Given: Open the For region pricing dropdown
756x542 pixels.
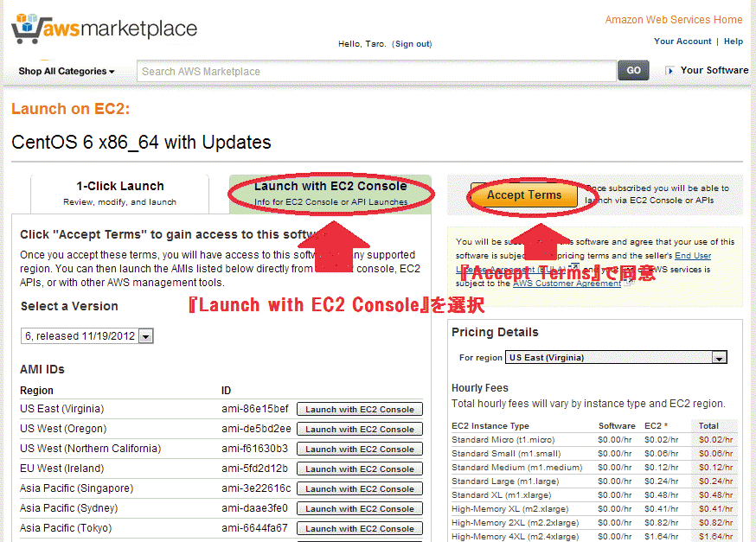Looking at the screenshot, I should click(616, 358).
